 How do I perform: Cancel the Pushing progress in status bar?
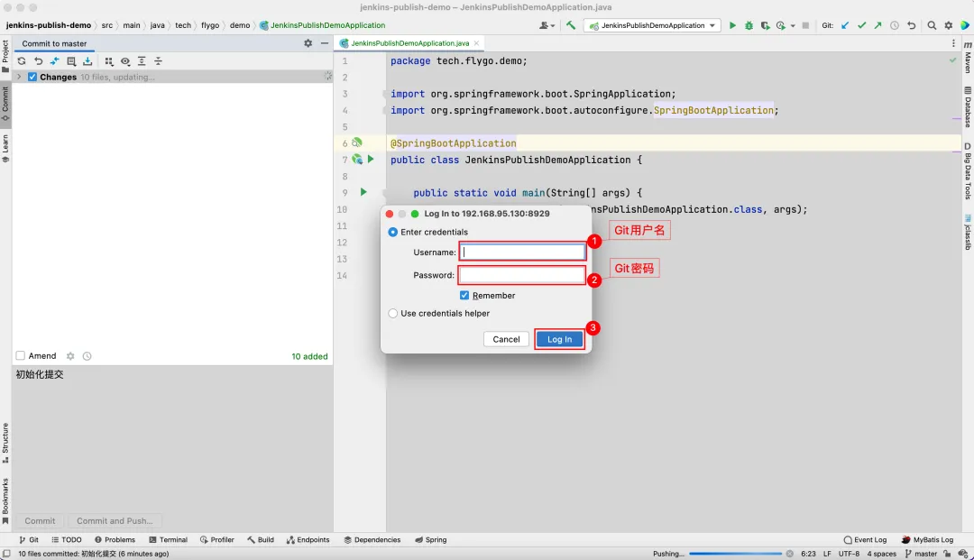tap(789, 554)
